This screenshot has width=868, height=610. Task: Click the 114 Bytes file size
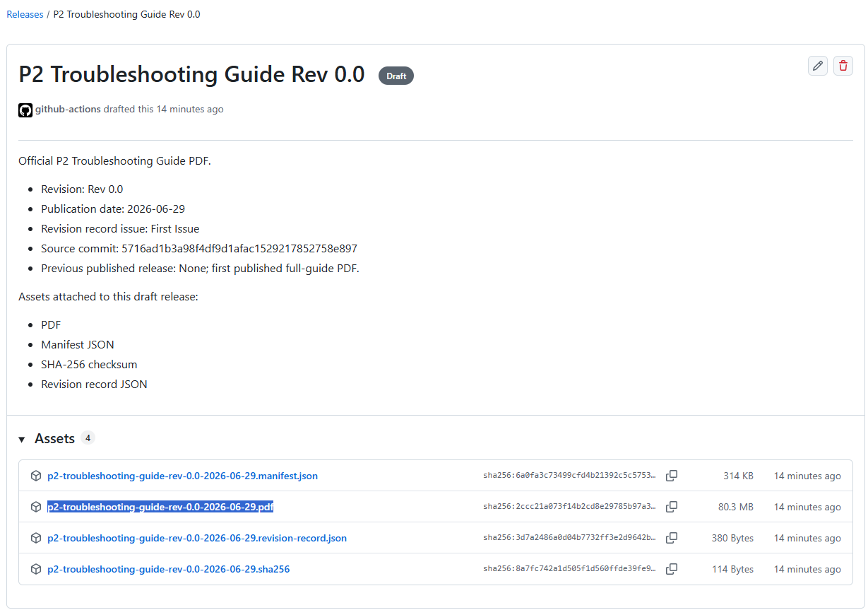[733, 569]
